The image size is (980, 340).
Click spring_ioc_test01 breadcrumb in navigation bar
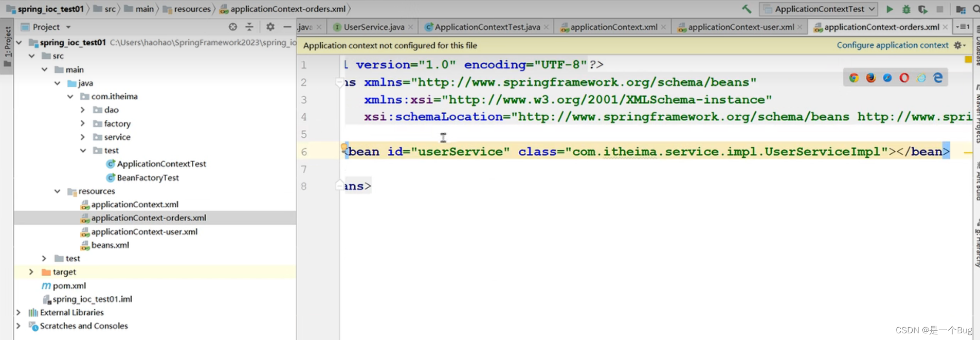(x=45, y=9)
